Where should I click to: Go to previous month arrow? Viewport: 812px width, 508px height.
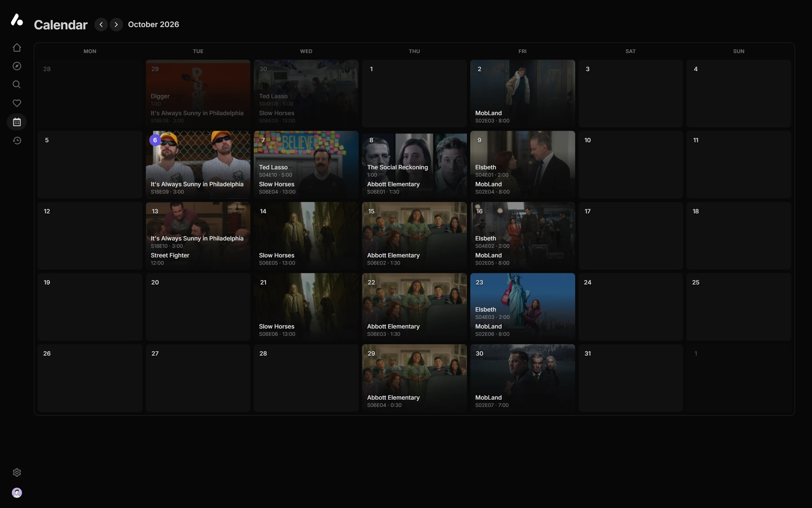point(101,25)
